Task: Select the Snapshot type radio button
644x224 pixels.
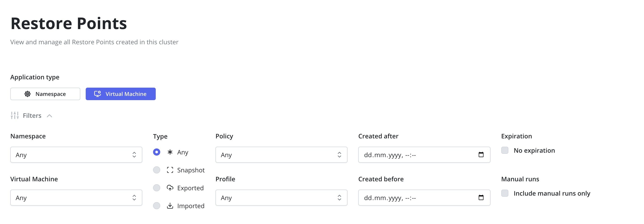Action: click(x=156, y=170)
